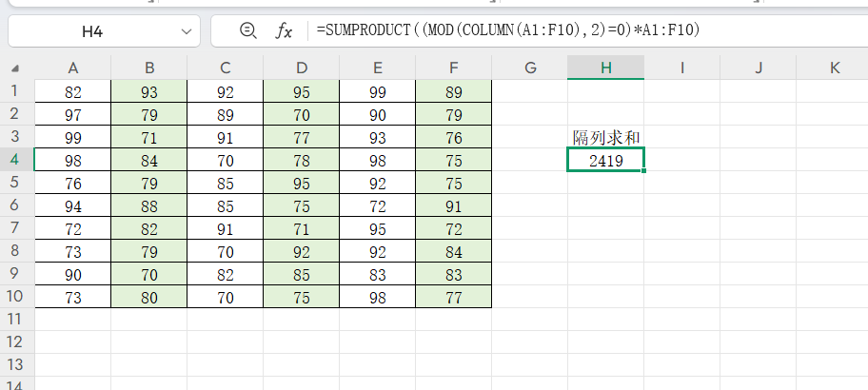Screen dimensions: 868x390
Task: Select column D header
Action: pos(302,68)
